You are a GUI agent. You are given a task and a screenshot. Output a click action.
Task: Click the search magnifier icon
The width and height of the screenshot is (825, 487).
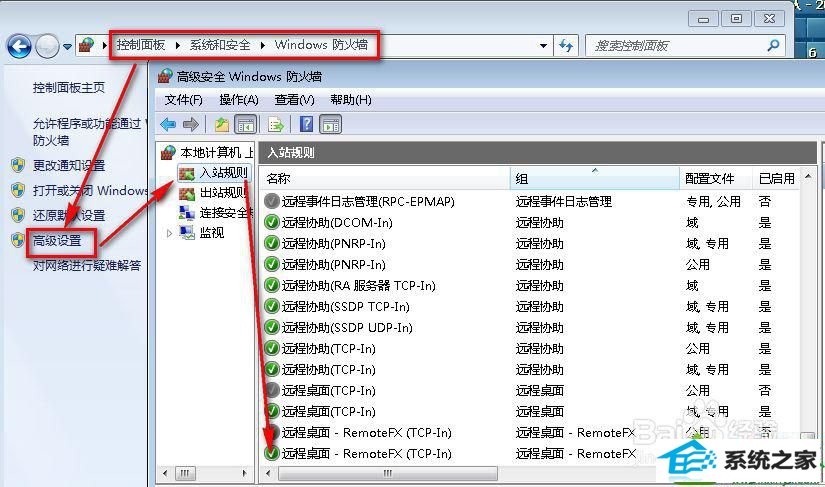coord(773,45)
